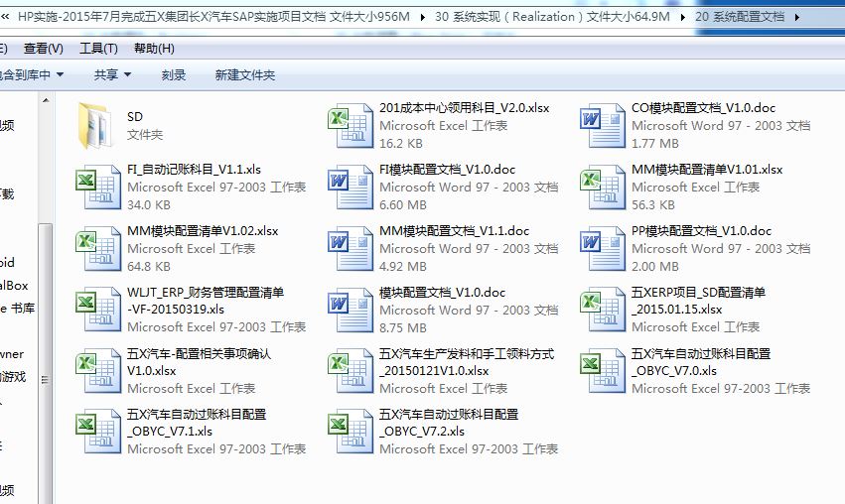Select the _OBYC_V7.1.xls Excel icon
Image resolution: width=845 pixels, height=504 pixels.
click(x=98, y=432)
